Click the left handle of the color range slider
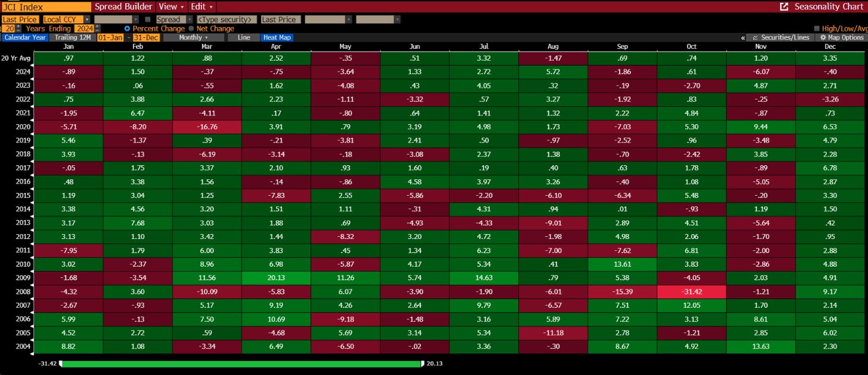This screenshot has height=375, width=868. pos(60,364)
